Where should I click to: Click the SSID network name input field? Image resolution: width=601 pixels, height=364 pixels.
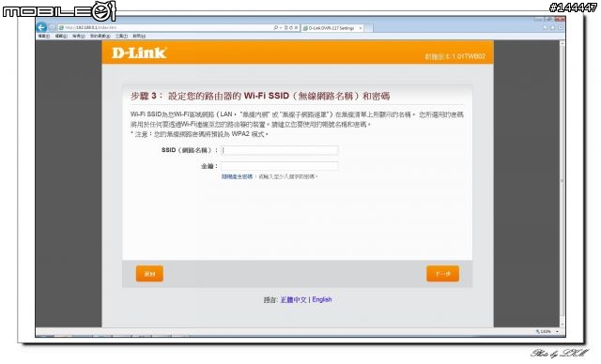(280, 150)
